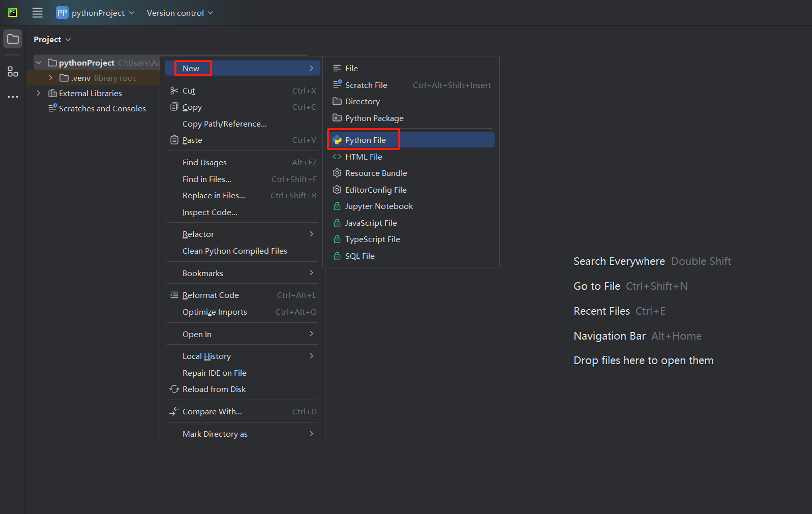Viewport: 812px width, 514px height.
Task: Click the Python File logo icon
Action: [337, 140]
